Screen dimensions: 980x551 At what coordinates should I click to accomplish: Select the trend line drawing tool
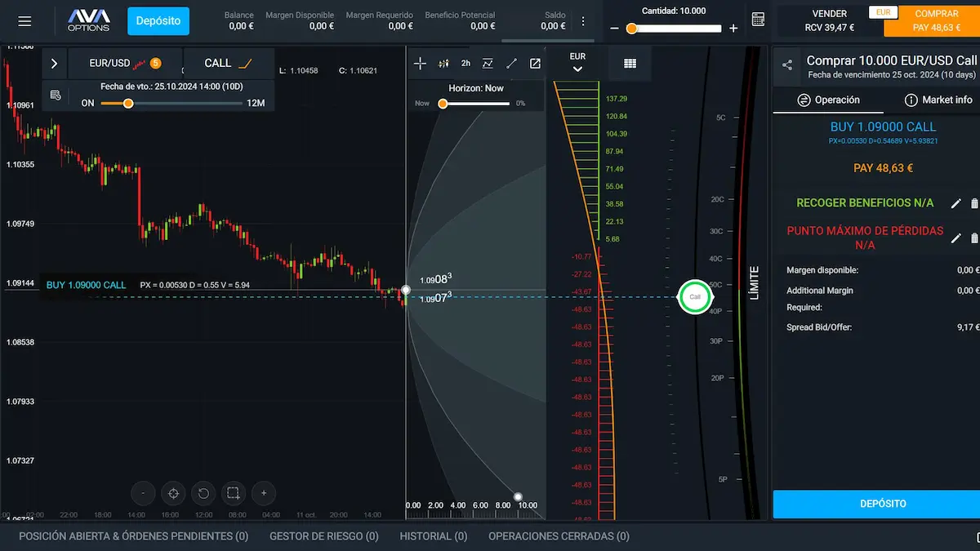(511, 63)
